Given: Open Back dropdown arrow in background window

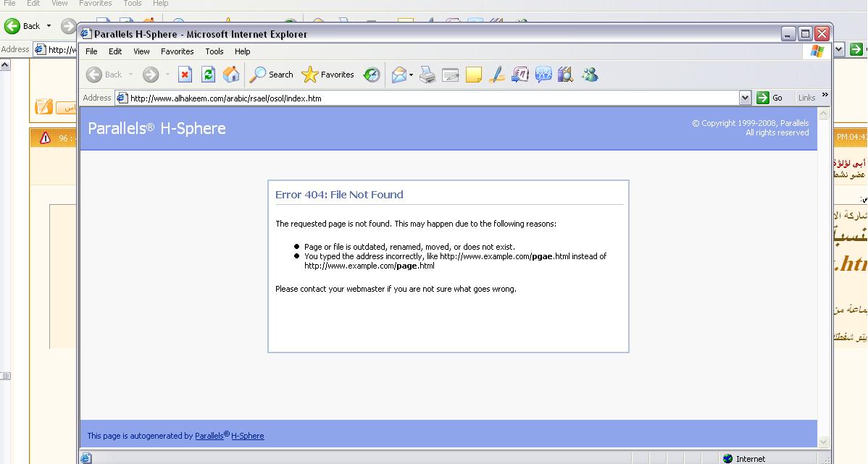Looking at the screenshot, I should point(49,26).
